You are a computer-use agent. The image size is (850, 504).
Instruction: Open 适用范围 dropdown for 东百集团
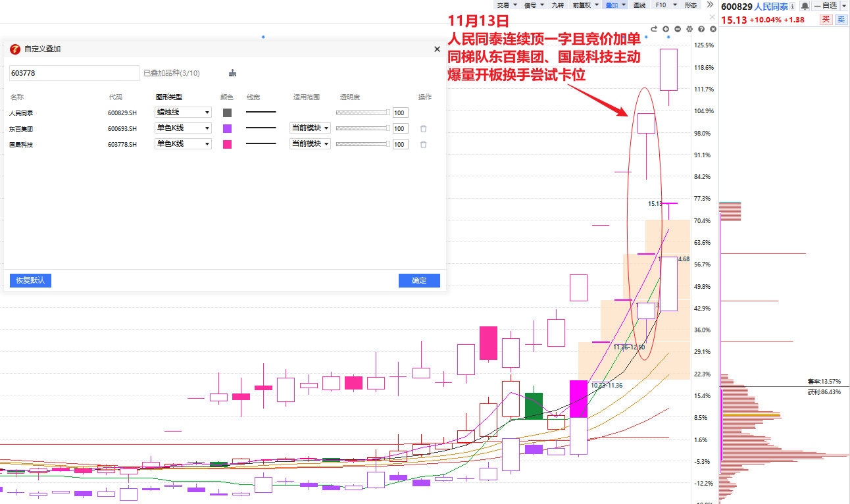coord(310,128)
